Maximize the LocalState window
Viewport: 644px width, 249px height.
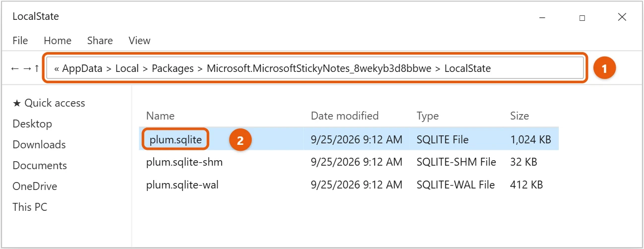(582, 17)
